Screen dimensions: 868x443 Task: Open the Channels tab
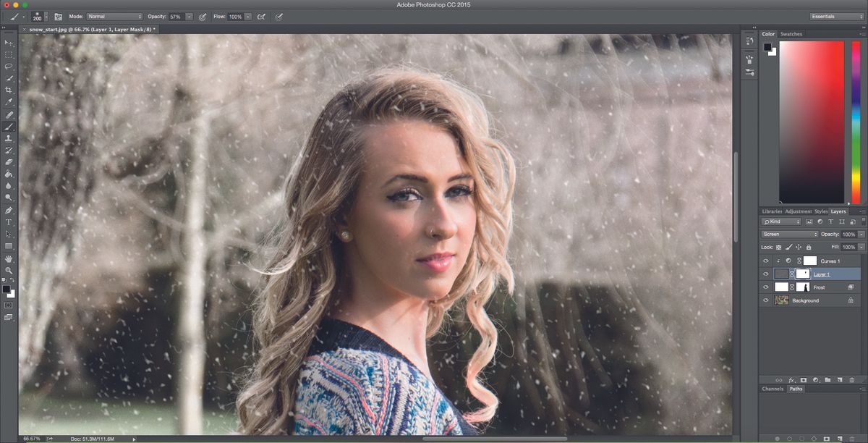point(772,388)
